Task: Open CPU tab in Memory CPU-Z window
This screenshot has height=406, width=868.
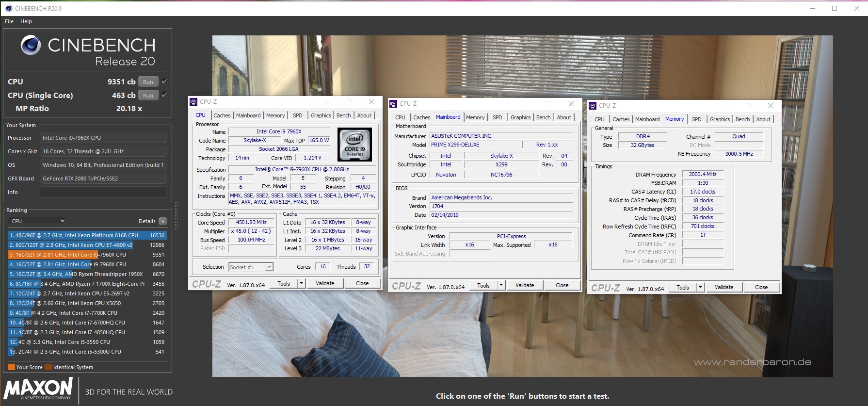Action: (600, 119)
